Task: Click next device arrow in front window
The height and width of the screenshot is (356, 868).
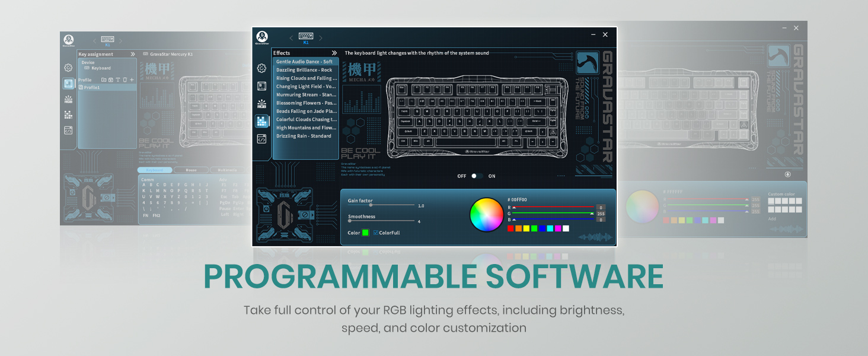Action: coord(321,38)
